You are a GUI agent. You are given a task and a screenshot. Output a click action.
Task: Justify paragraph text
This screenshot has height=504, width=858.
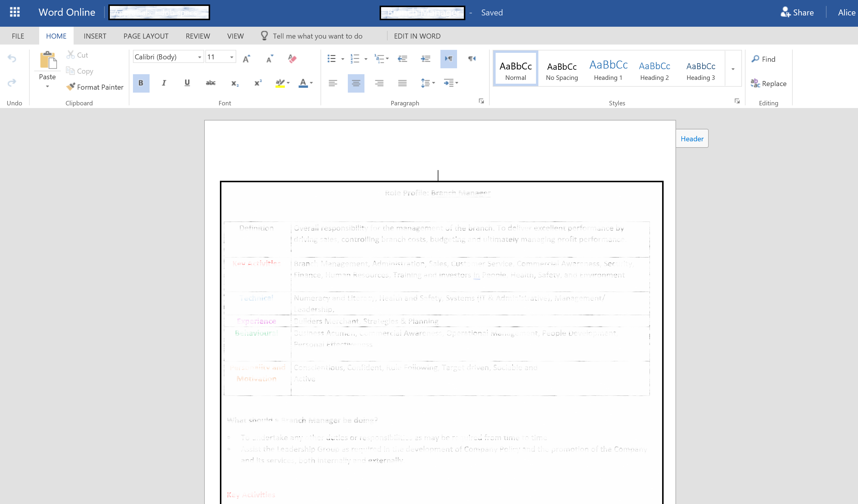(x=402, y=83)
